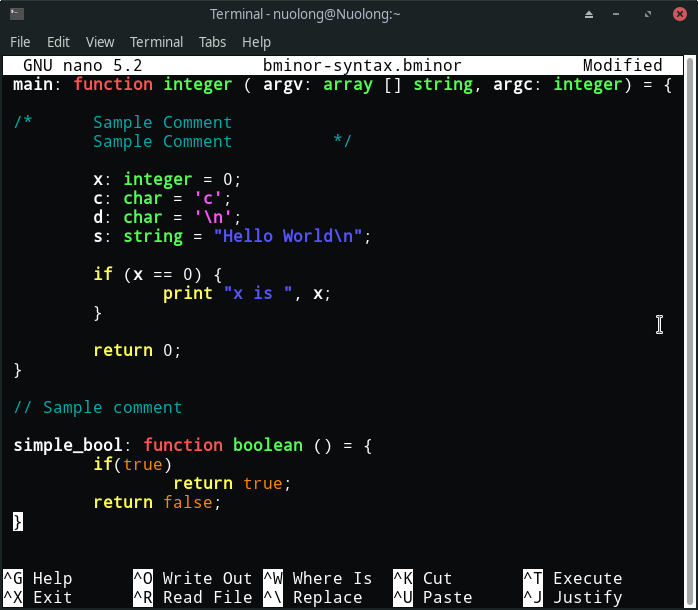Click the ^G Help shortcut label
The image size is (698, 610).
tap(38, 578)
